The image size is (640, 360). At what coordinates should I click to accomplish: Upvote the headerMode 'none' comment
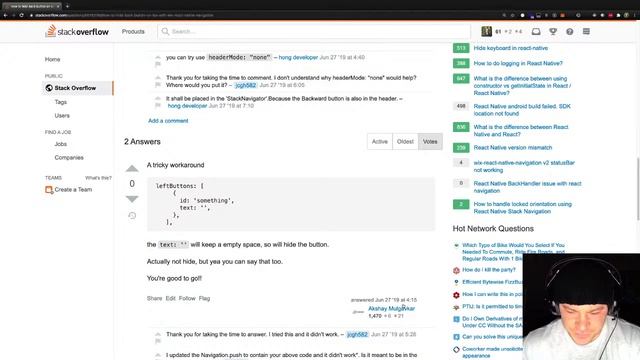(x=158, y=57)
